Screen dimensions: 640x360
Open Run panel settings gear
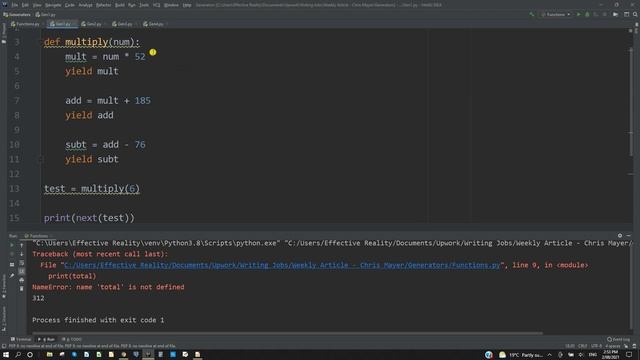pyautogui.click(x=620, y=236)
